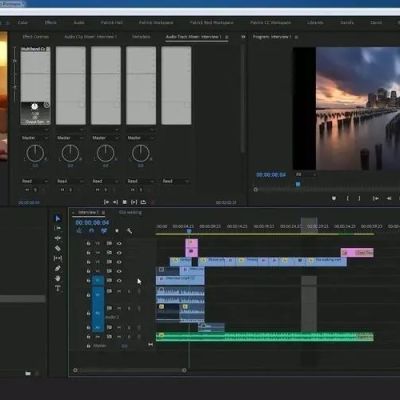400x400 pixels.
Task: Hide the topmost video track with its eye
Action: point(119,243)
